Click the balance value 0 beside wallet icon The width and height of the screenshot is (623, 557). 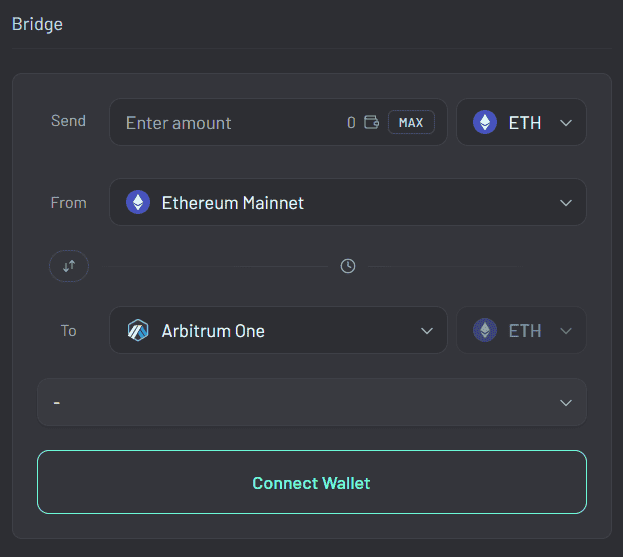(x=351, y=122)
